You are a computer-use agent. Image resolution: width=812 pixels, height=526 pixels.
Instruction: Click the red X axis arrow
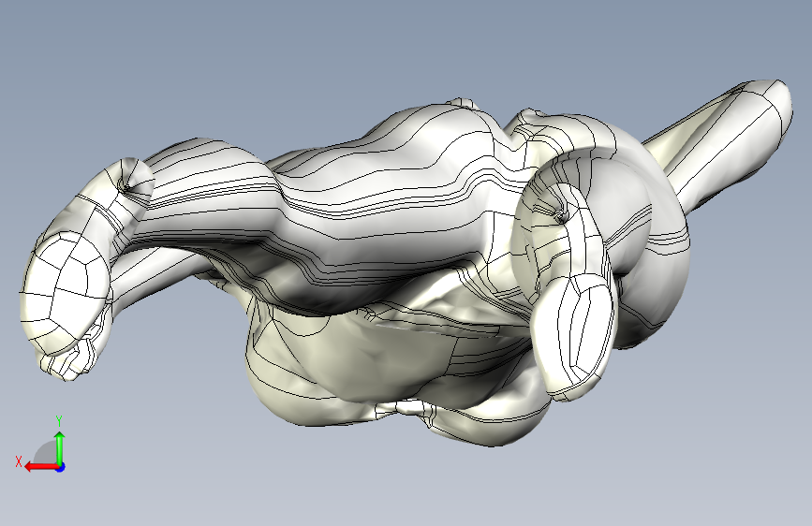(x=41, y=467)
